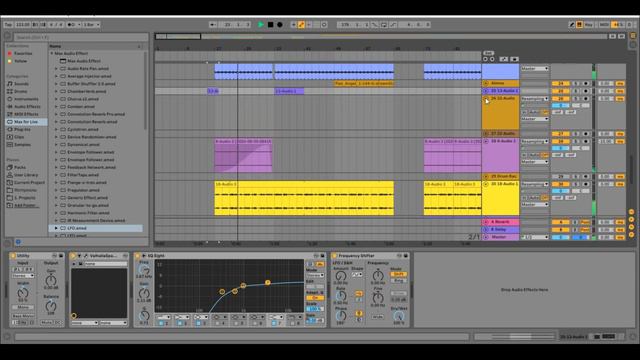Toggle the Draw Mode pencil icon
Screen dimensions: 640x360
point(572,24)
